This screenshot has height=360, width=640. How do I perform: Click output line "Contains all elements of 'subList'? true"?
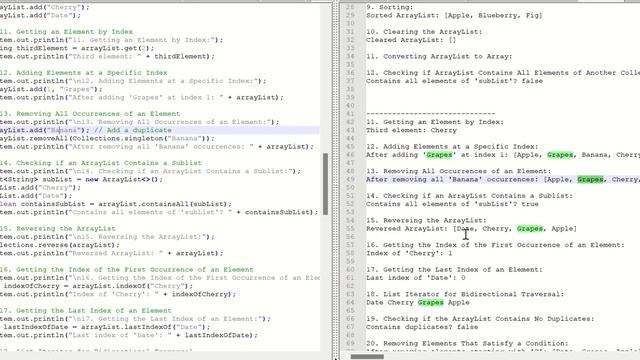point(452,204)
